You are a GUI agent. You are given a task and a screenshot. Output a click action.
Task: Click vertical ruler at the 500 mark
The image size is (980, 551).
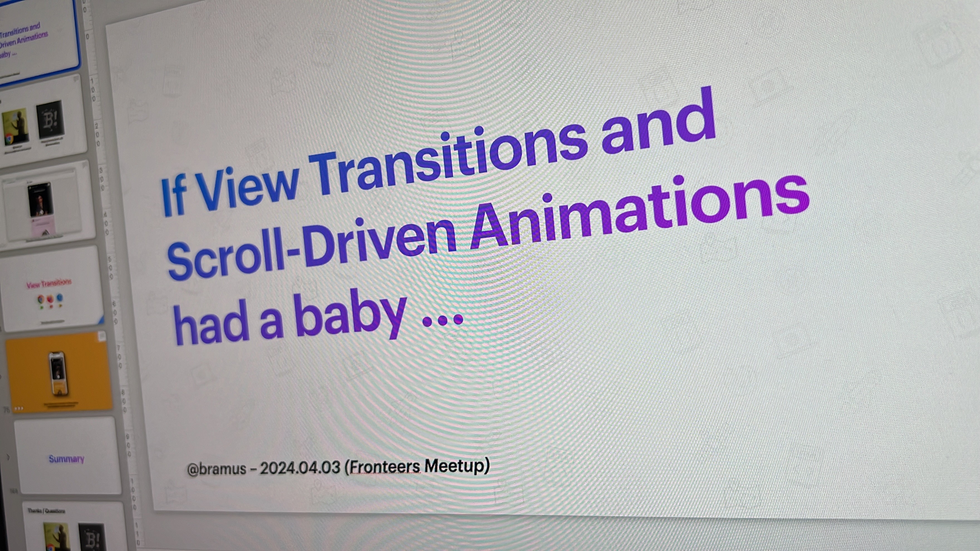(110, 268)
